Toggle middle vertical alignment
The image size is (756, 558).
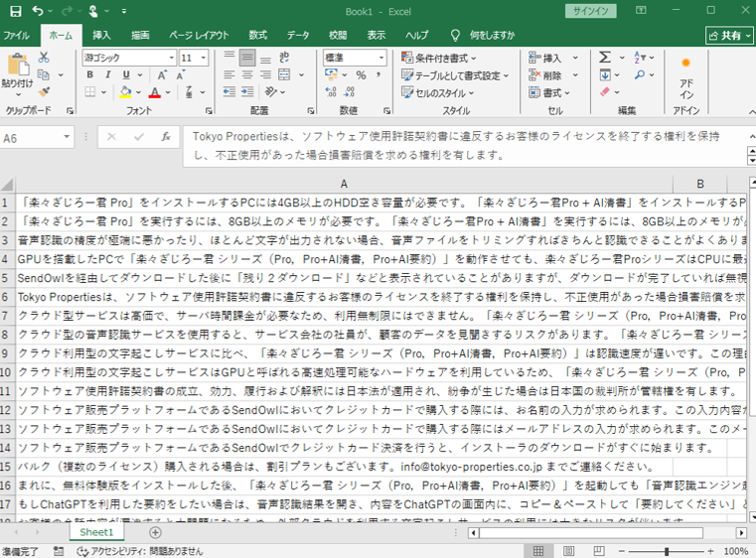pos(247,58)
